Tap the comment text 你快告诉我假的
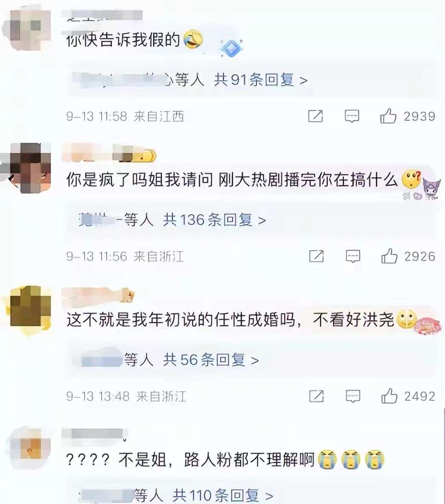 (123, 40)
